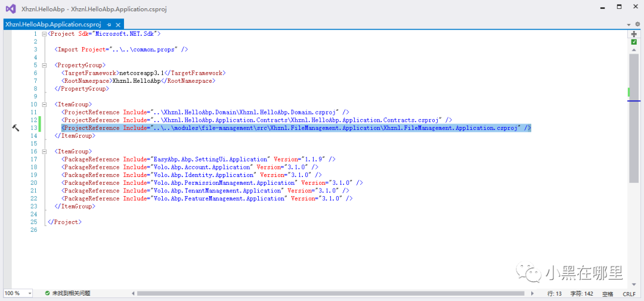Click the Volo.Abp.PermissionManagement.Application package line
This screenshot has height=301, width=644.
click(212, 183)
